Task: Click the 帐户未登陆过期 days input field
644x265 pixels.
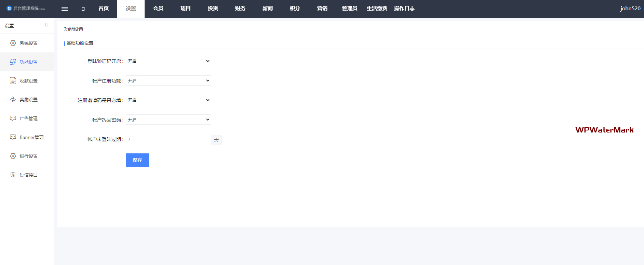Action: tap(168, 139)
